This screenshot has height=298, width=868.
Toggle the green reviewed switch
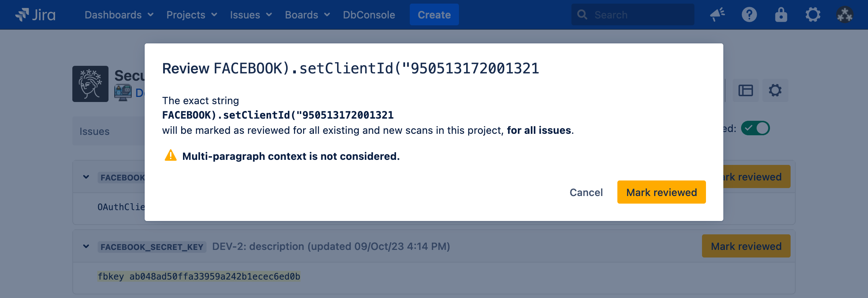point(755,128)
